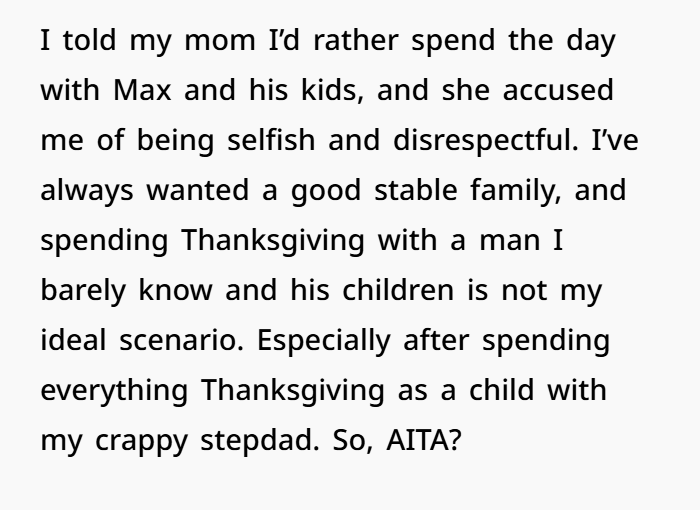This screenshot has width=700, height=510.
Task: Click the word 'Especially' in the seventh line
Action: [x=324, y=342]
